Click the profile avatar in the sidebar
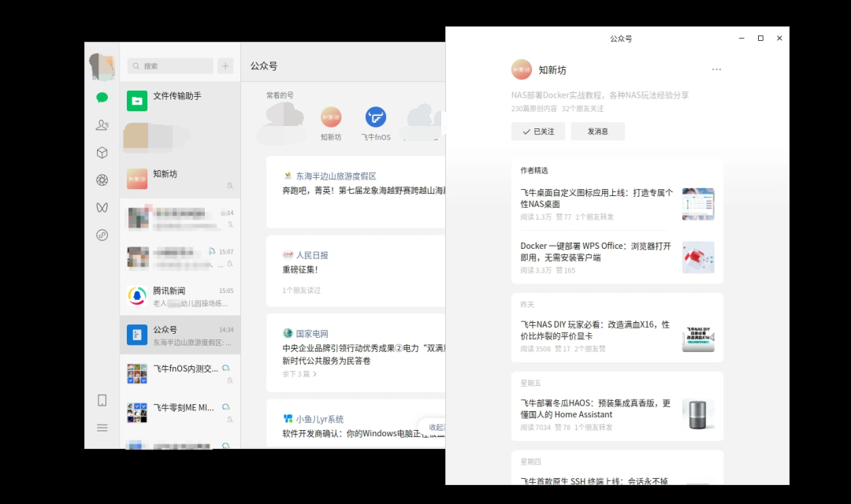The height and width of the screenshot is (504, 851). (x=102, y=66)
